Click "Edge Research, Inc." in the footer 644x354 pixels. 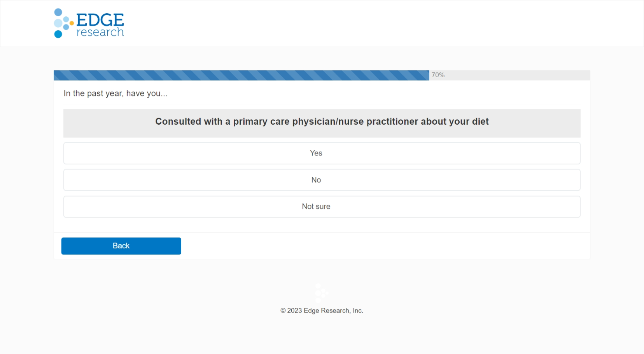[x=333, y=310]
